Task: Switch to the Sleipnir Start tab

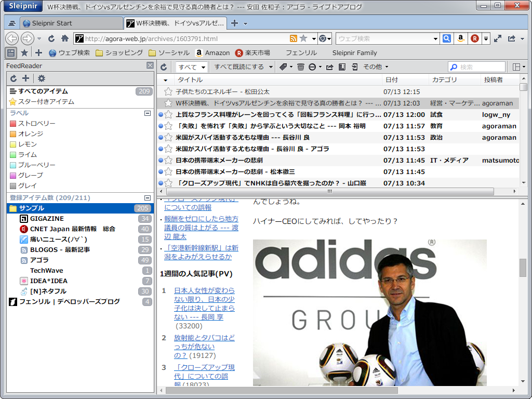Action: tap(71, 23)
